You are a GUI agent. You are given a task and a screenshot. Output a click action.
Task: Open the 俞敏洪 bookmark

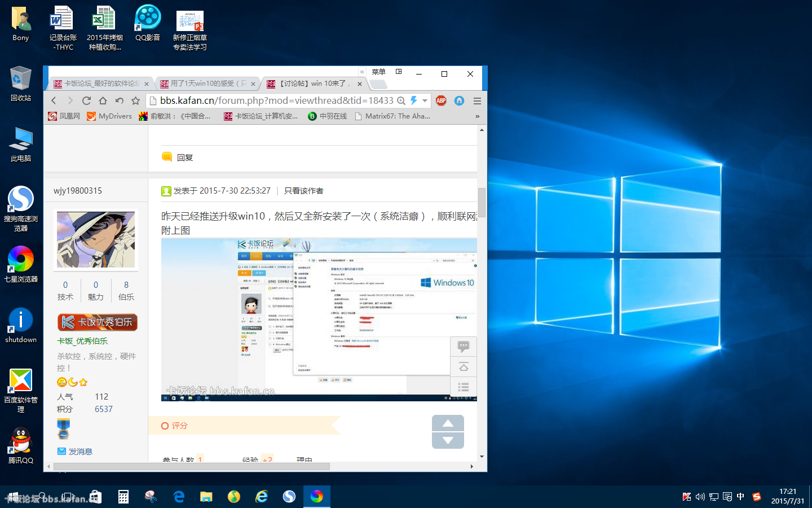[x=175, y=116]
